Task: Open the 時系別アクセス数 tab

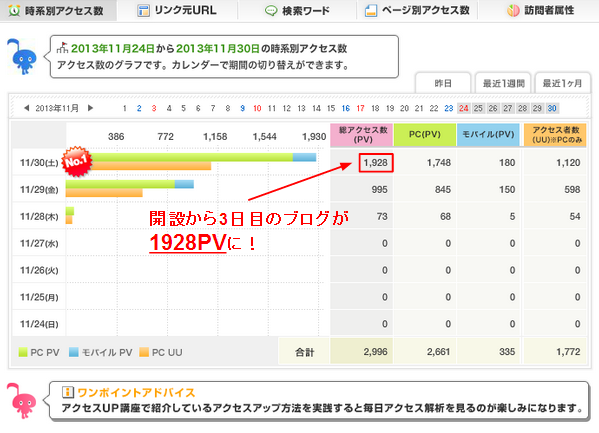Action: click(58, 10)
